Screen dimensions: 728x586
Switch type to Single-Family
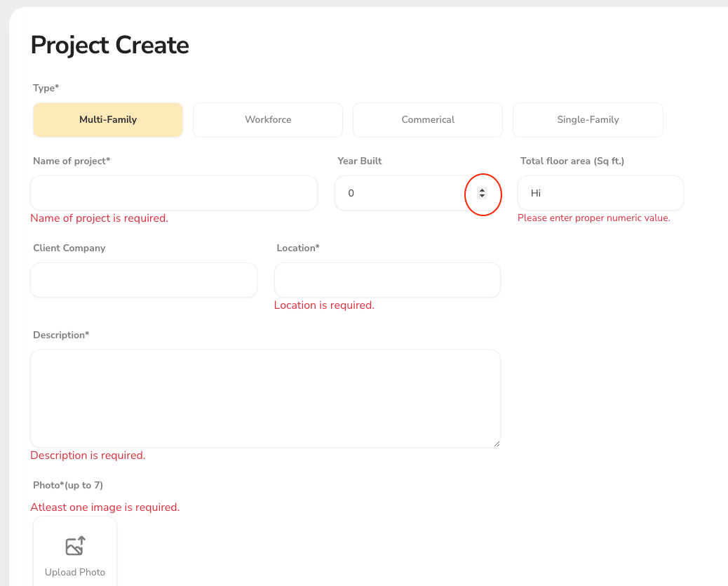(588, 120)
